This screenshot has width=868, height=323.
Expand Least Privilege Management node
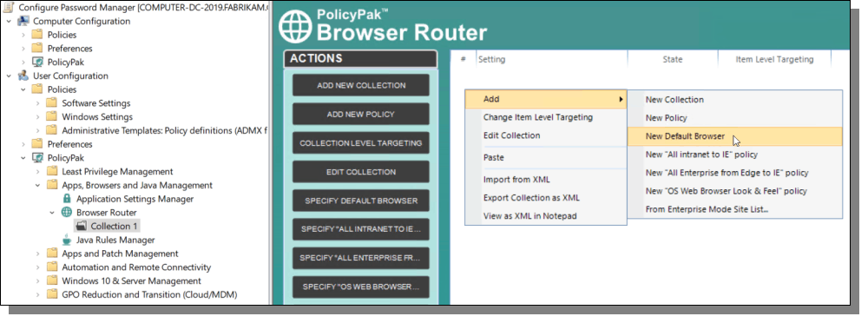coord(37,172)
